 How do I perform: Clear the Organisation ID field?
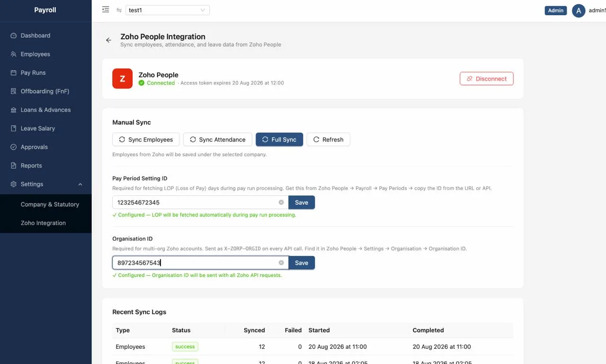pyautogui.click(x=281, y=263)
